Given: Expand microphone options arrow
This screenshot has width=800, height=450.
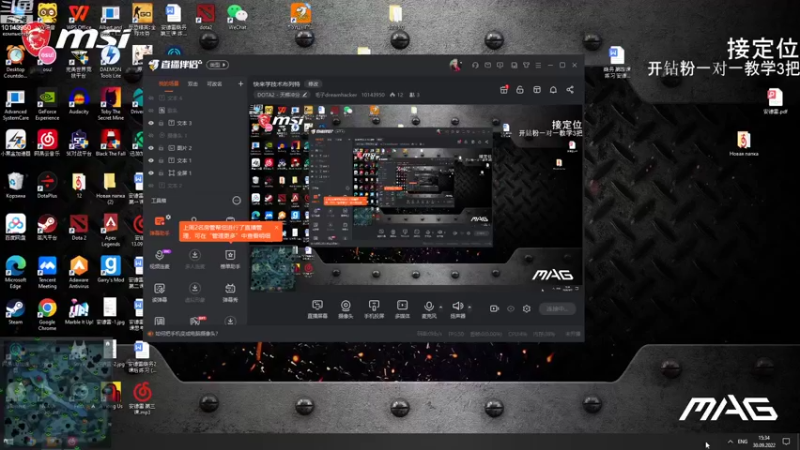Looking at the screenshot, I should click(x=441, y=307).
